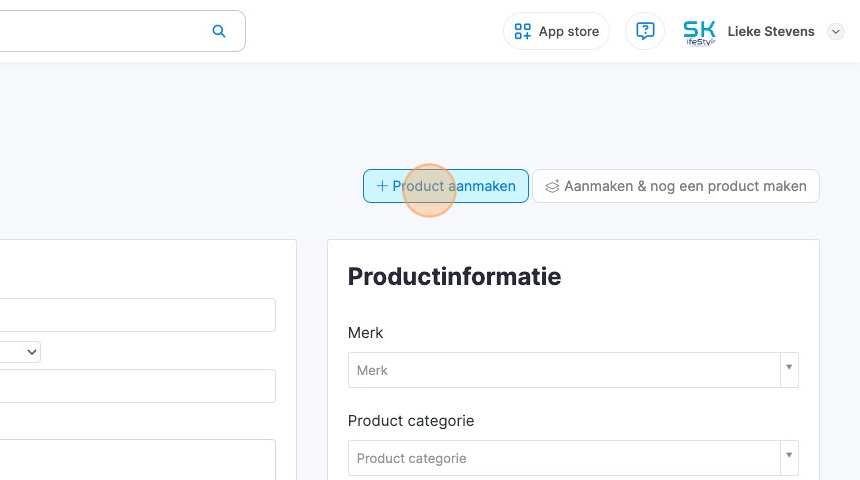Click Aanmaken & nog een product maken
The height and width of the screenshot is (480, 860).
[685, 186]
